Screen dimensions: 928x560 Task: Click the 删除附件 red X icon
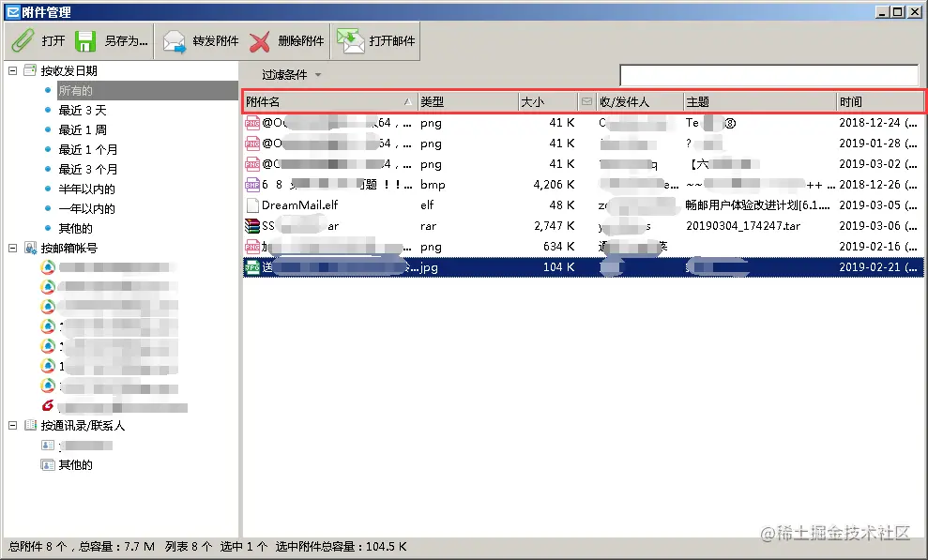pyautogui.click(x=259, y=41)
